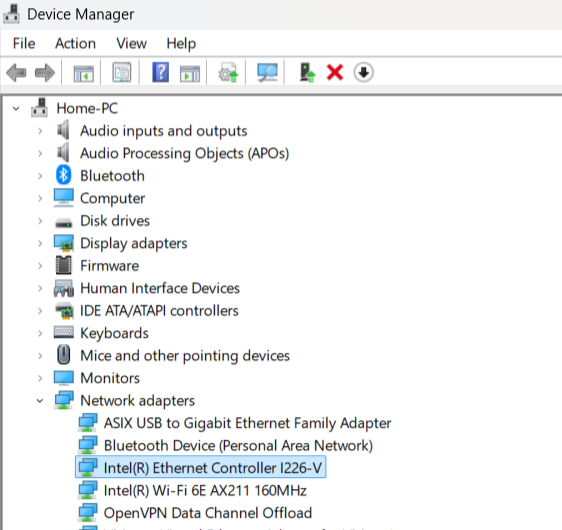Click the Device Manager title bar icon

[x=11, y=14]
